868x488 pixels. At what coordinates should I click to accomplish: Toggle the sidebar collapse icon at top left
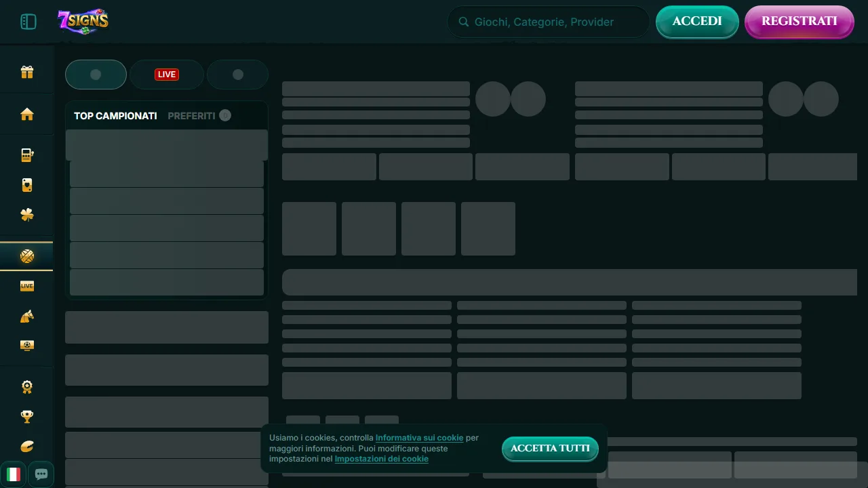coord(28,22)
